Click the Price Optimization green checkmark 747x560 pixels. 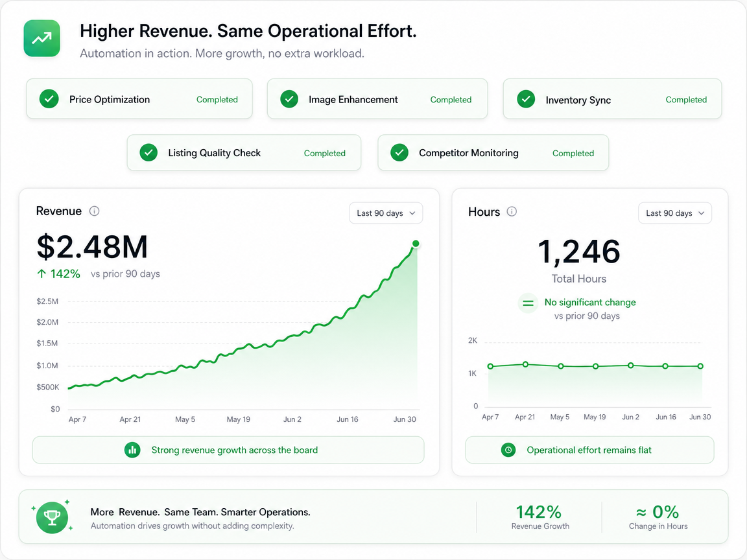[x=49, y=99]
